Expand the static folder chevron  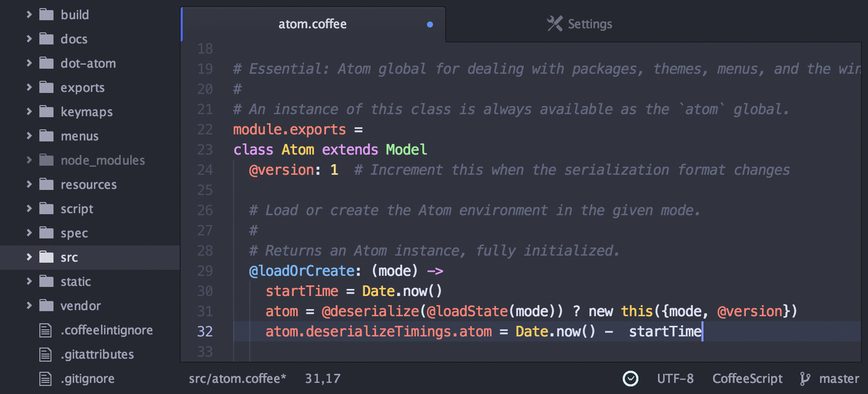29,281
